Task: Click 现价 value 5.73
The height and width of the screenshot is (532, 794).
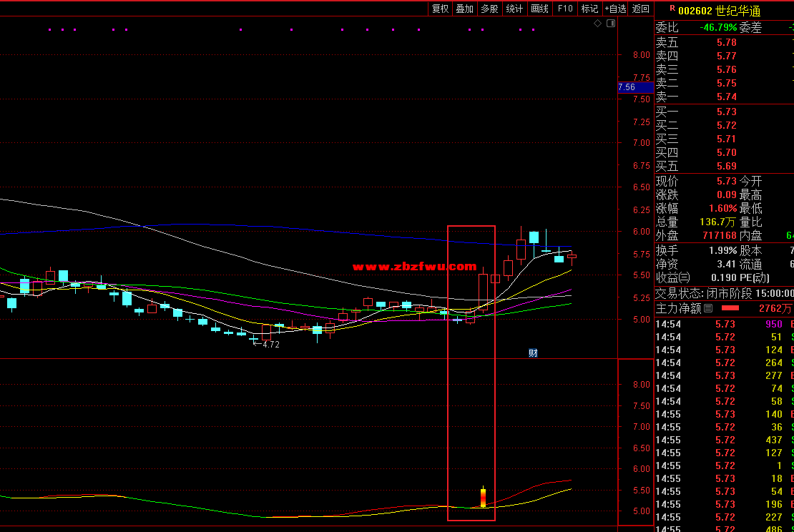Action: [x=727, y=181]
